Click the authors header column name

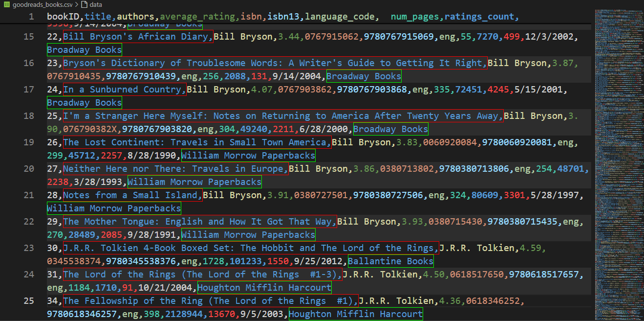coord(135,17)
